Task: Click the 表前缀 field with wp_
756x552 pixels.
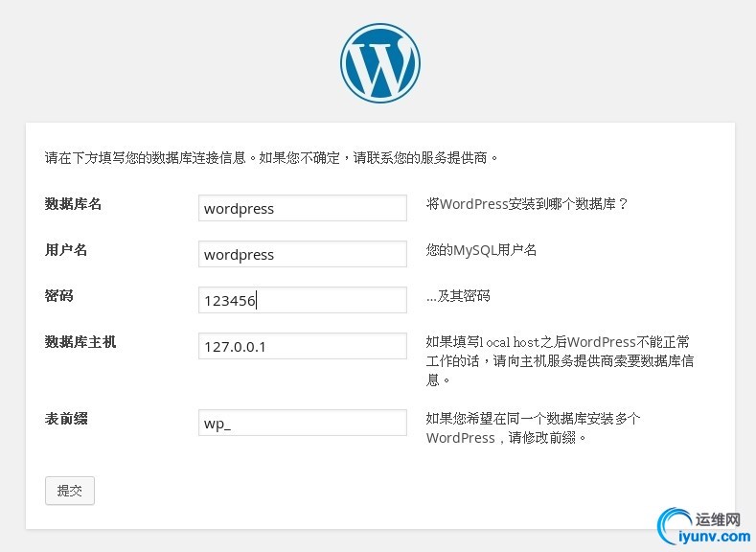Action: click(303, 423)
